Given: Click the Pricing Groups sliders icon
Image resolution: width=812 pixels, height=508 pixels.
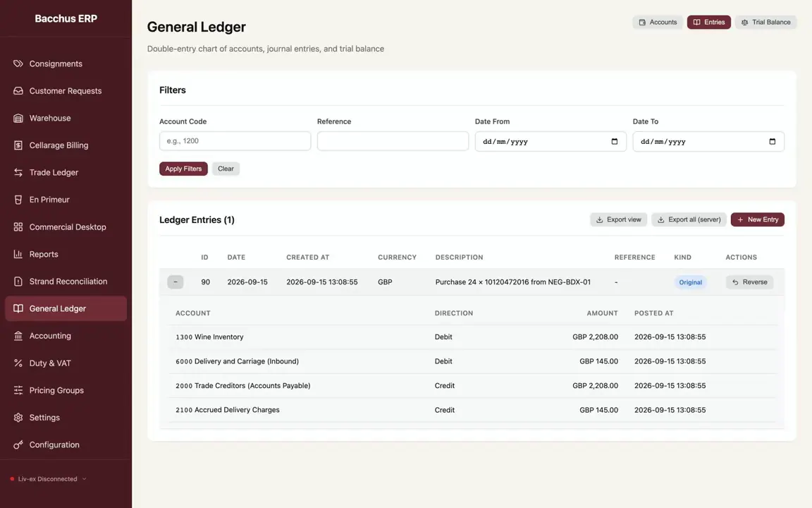Looking at the screenshot, I should (18, 390).
